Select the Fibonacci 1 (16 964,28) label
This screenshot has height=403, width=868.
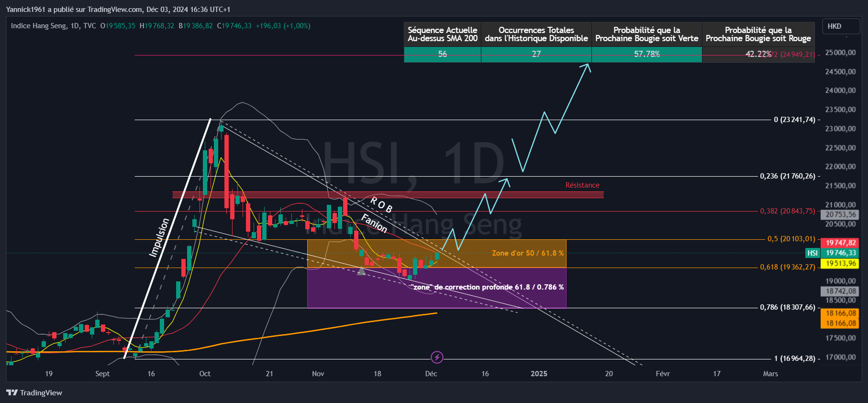794,358
